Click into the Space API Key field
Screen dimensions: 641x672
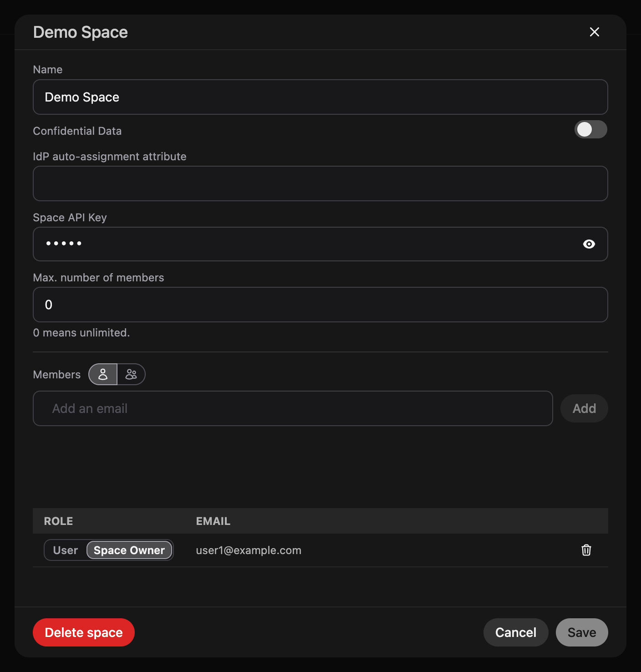[320, 244]
